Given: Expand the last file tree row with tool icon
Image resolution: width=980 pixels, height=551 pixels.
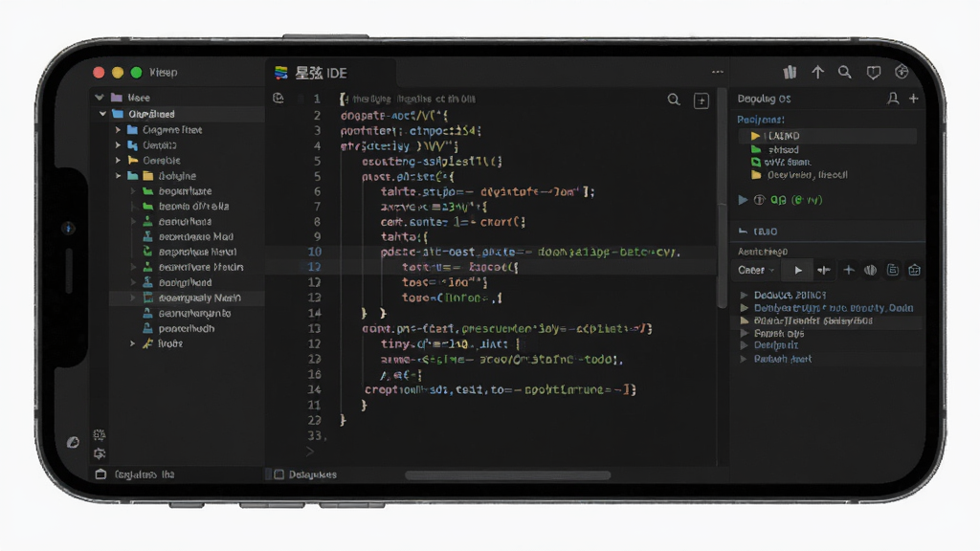Looking at the screenshot, I should pyautogui.click(x=132, y=343).
